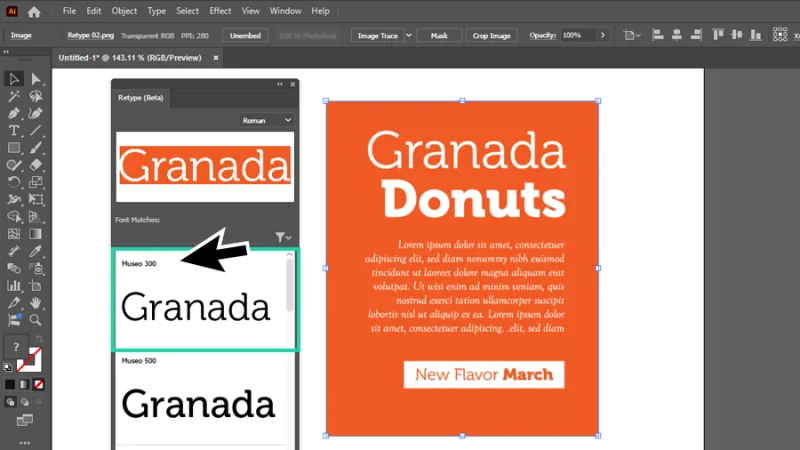The height and width of the screenshot is (450, 800).
Task: Select the Direct Selection tool
Action: tap(36, 79)
